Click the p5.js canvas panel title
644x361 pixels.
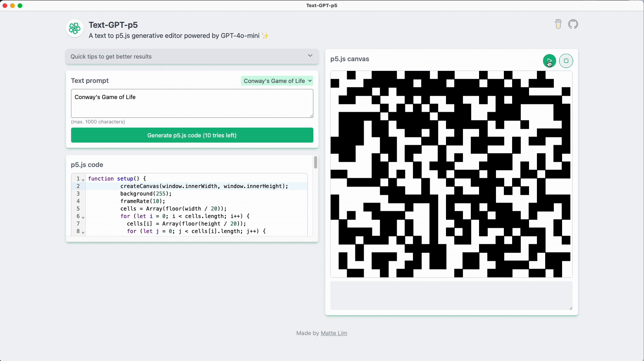[349, 59]
